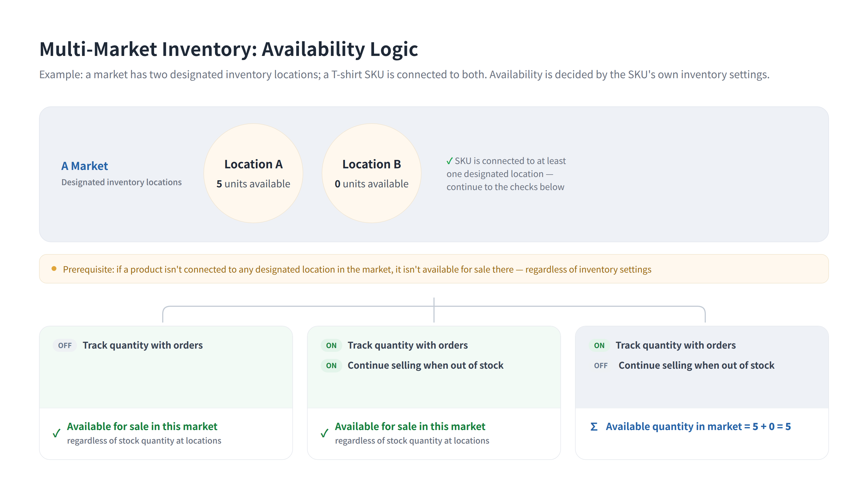
Task: Toggle ON badge for Track quantity in right card
Action: [x=599, y=345]
